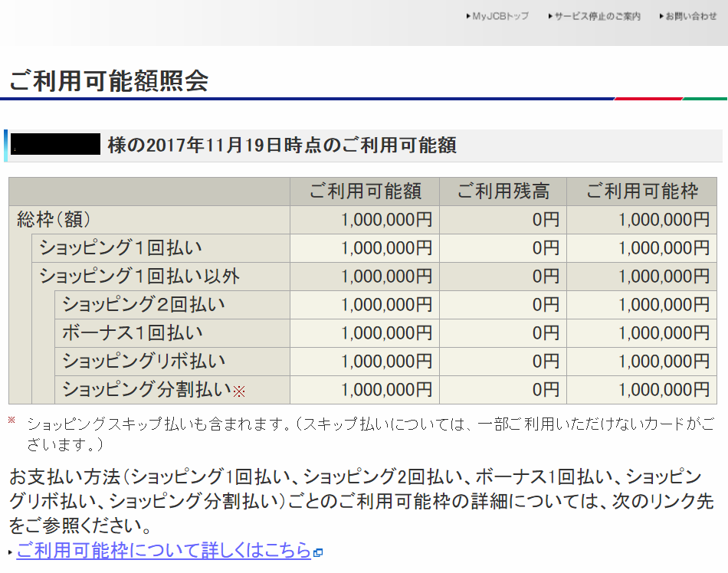Click the ご利用残高 column header
Image resolution: width=728 pixels, height=573 pixels.
tap(503, 192)
